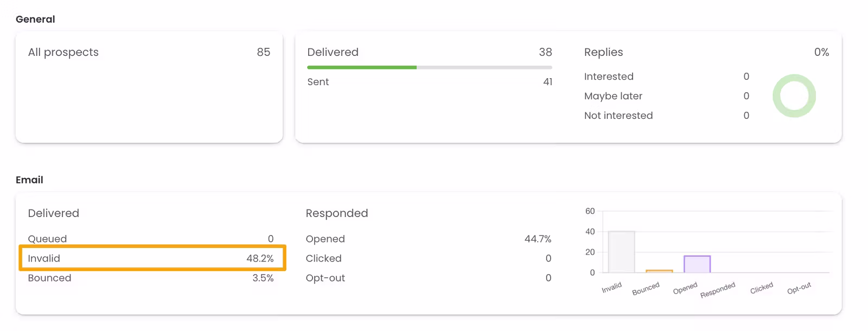Click the Invalid bar in the chart
The width and height of the screenshot is (868, 331).
click(621, 252)
